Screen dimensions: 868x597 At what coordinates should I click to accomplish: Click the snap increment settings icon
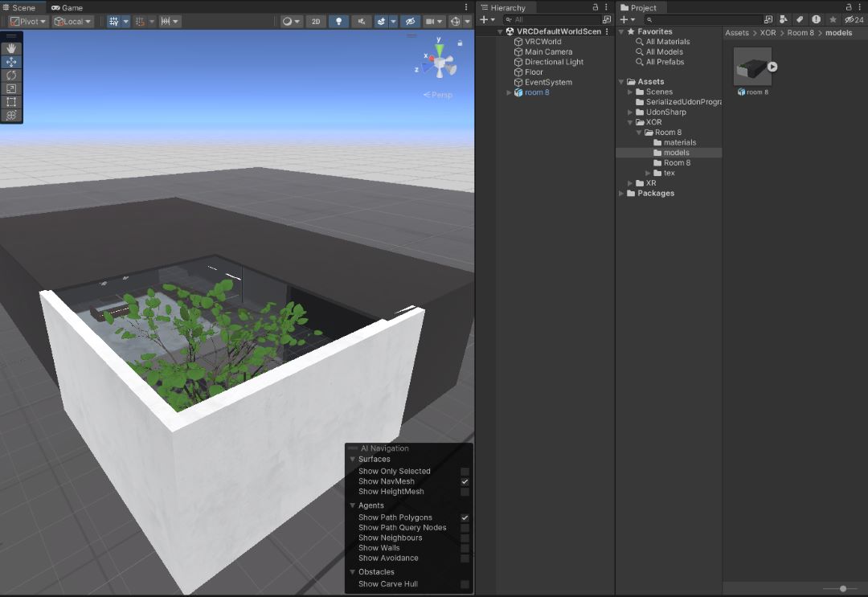tap(165, 22)
